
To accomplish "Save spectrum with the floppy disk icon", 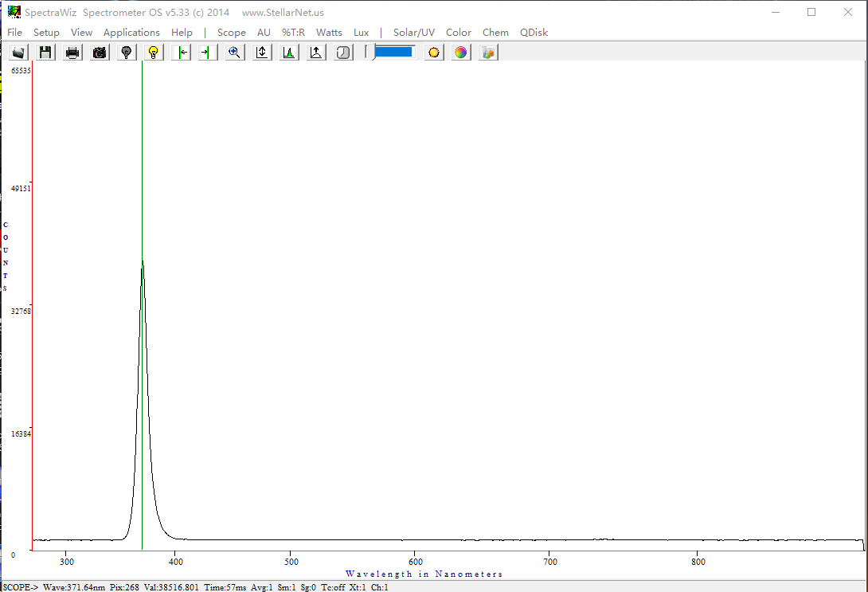I will tap(45, 53).
